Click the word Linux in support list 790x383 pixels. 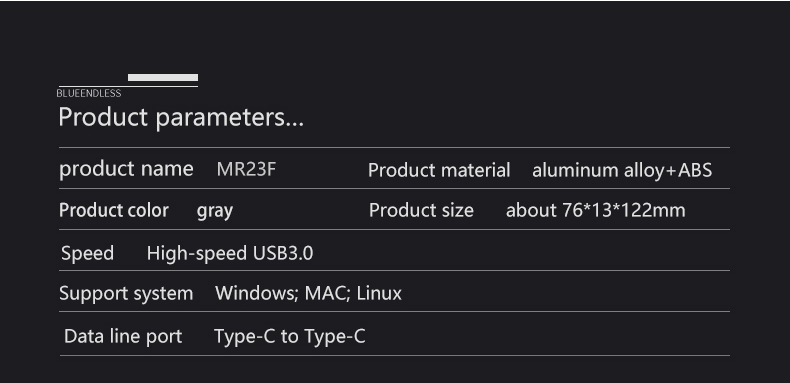[x=379, y=293]
